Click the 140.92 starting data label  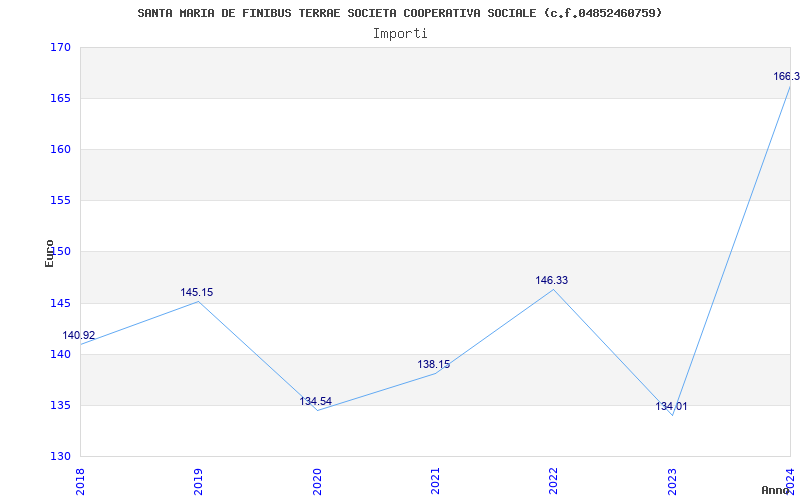tap(79, 336)
